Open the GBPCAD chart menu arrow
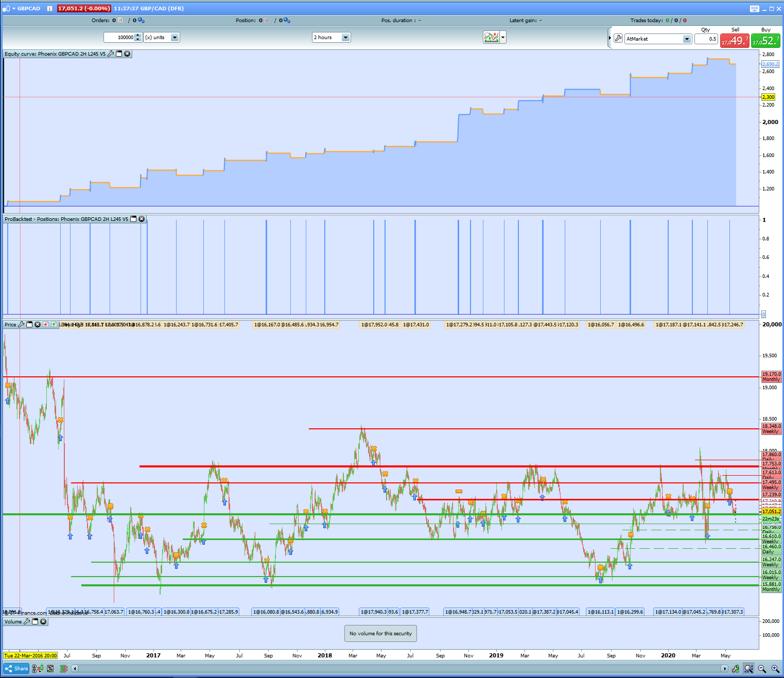The image size is (784, 678). tap(13, 8)
